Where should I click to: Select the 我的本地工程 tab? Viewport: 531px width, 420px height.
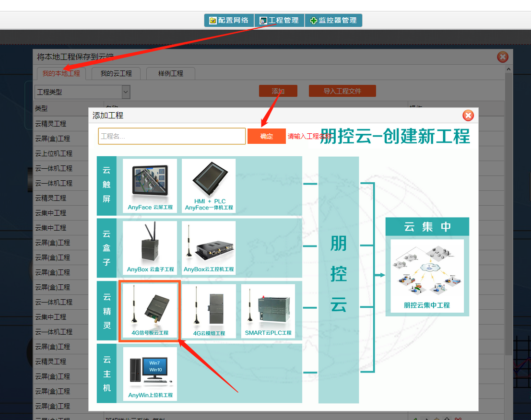61,73
